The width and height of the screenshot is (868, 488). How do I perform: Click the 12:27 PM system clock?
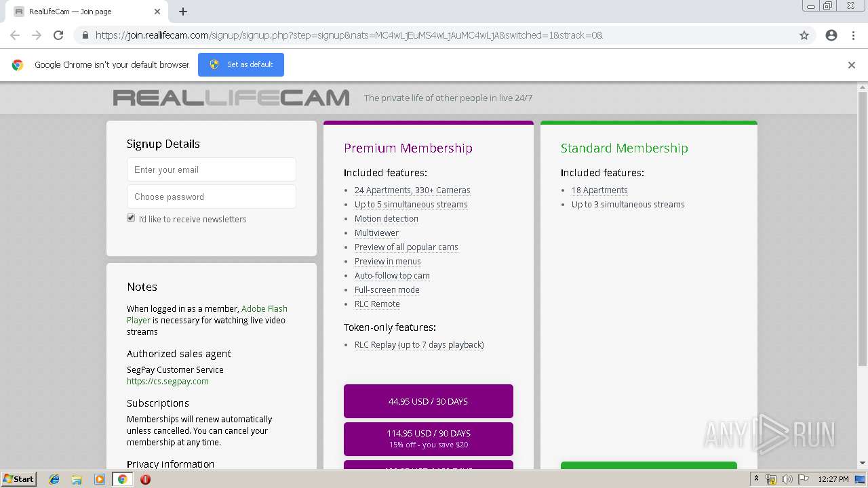click(x=833, y=479)
